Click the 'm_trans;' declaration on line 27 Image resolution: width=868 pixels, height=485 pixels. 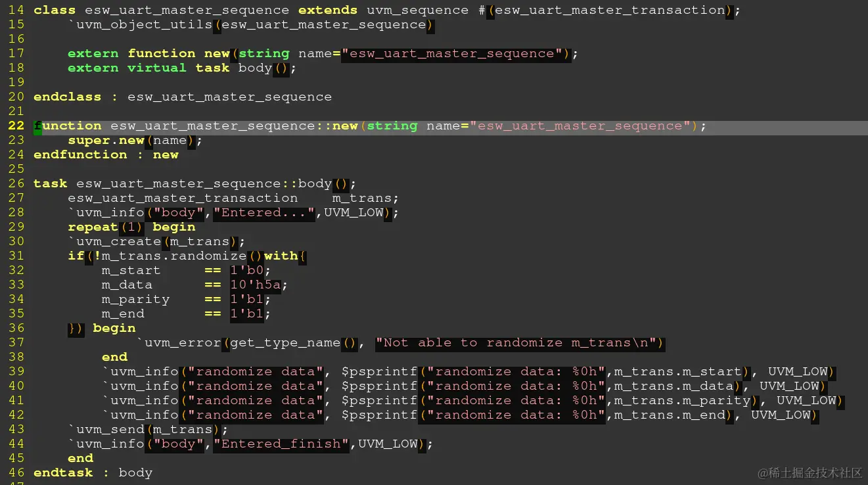coord(365,198)
